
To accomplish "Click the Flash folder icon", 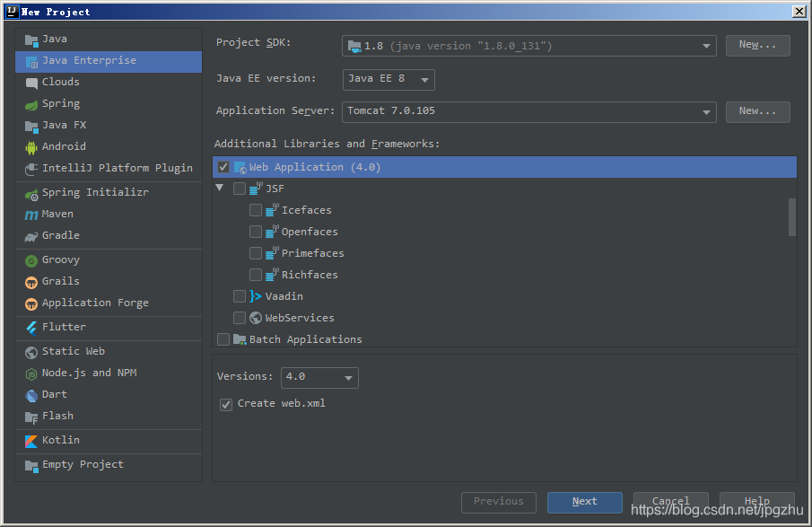I will tap(31, 417).
